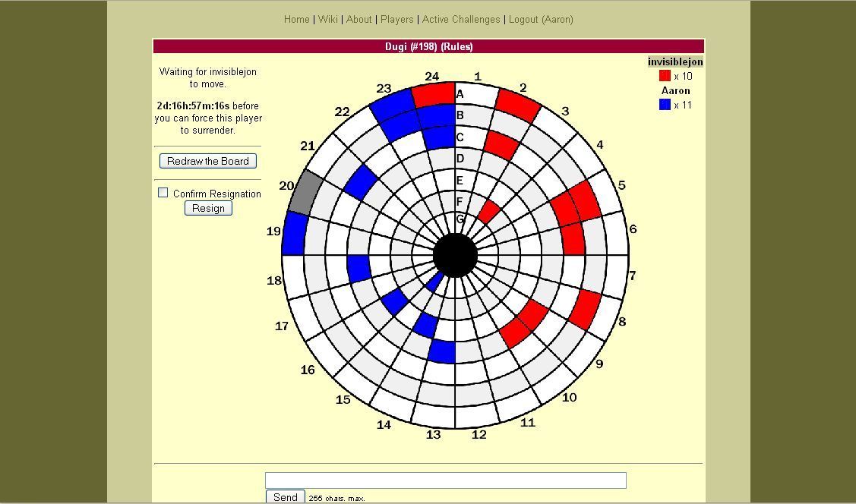Select blue piece in sector 19 outer ring
The image size is (856, 504).
click(294, 233)
